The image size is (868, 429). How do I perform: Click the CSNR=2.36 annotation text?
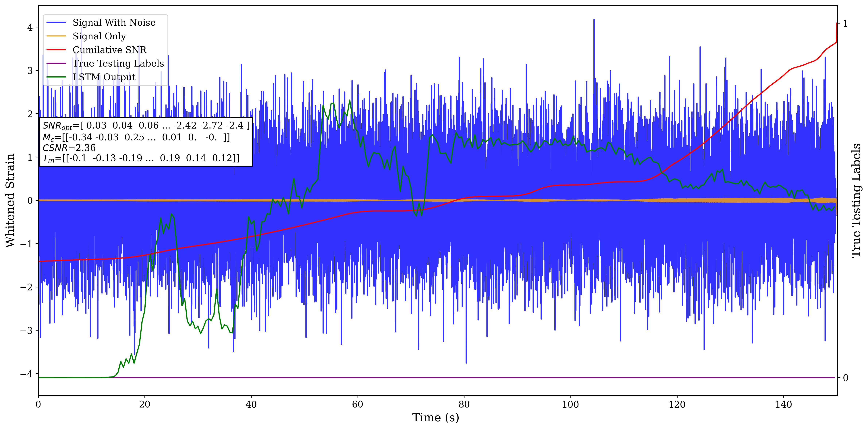click(x=69, y=148)
